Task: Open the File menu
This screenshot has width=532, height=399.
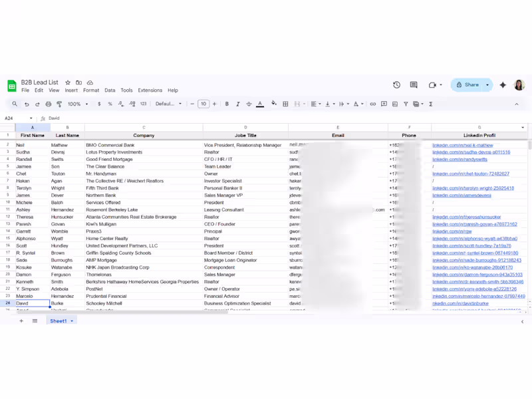Action: click(25, 90)
